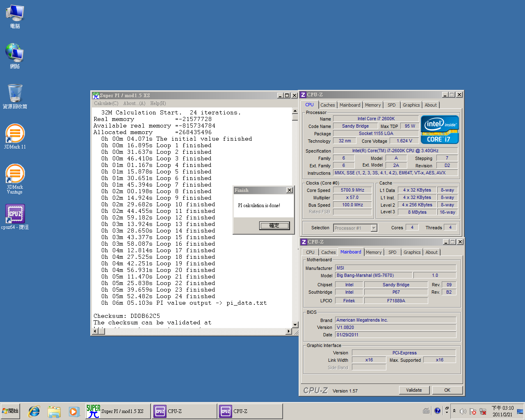Open the Network desktop icon
The height and width of the screenshot is (420, 525).
15,56
